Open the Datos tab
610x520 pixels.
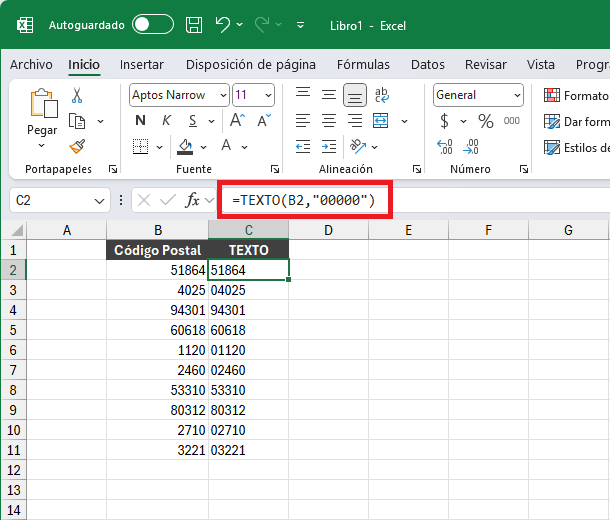point(428,64)
